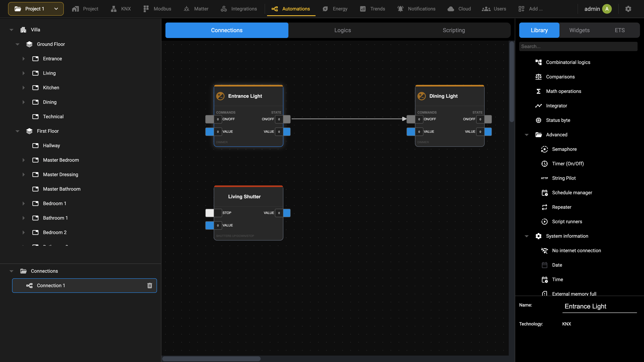Click Dining Light ON/OFF state output port

click(x=488, y=119)
